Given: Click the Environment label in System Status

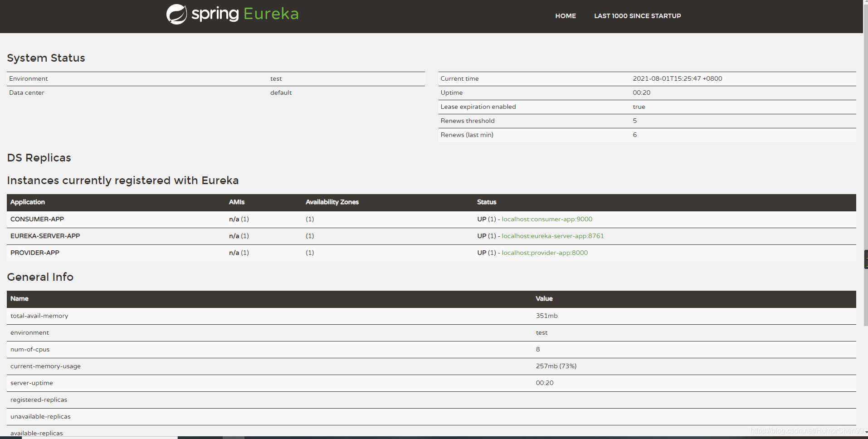Looking at the screenshot, I should tap(29, 78).
